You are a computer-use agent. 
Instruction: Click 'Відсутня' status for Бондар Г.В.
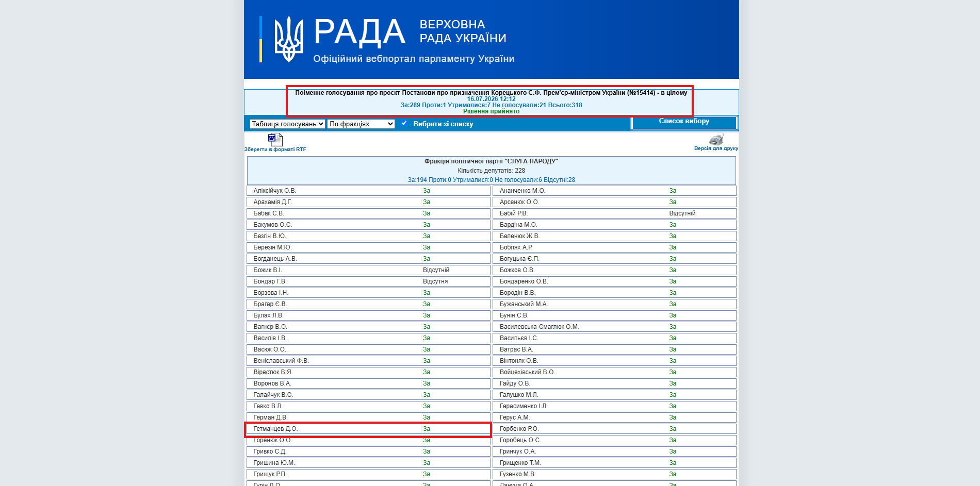tap(435, 281)
